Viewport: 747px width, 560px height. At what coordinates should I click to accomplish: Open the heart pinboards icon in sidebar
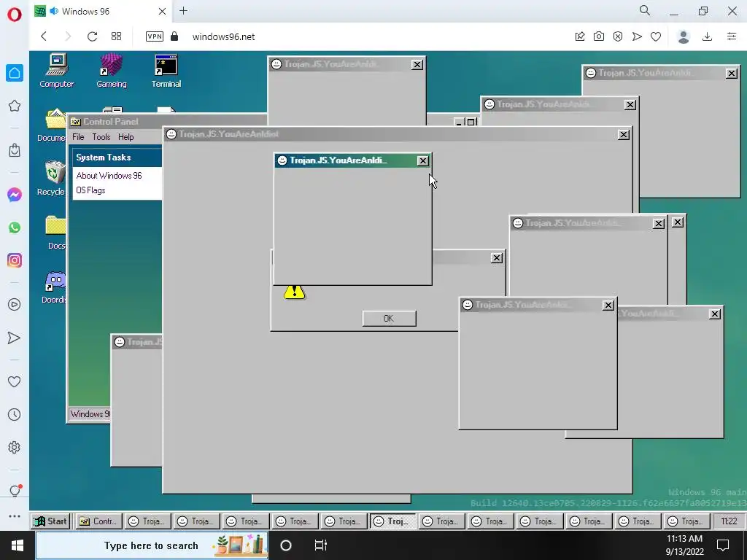click(x=15, y=381)
